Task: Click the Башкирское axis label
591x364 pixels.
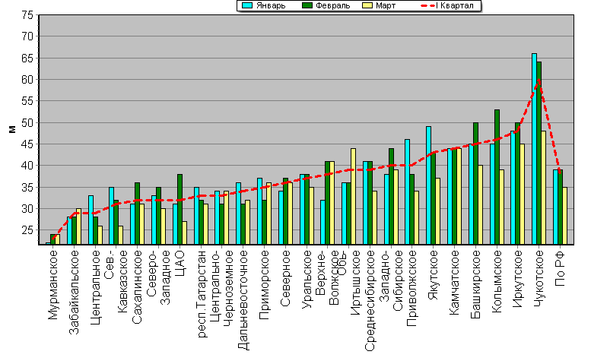Action: (x=476, y=284)
